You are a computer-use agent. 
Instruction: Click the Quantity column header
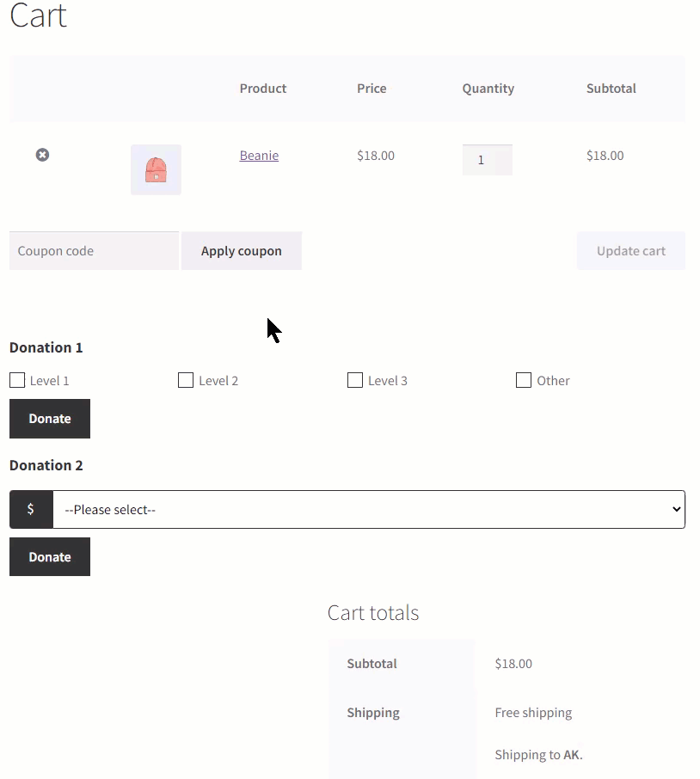tap(488, 89)
